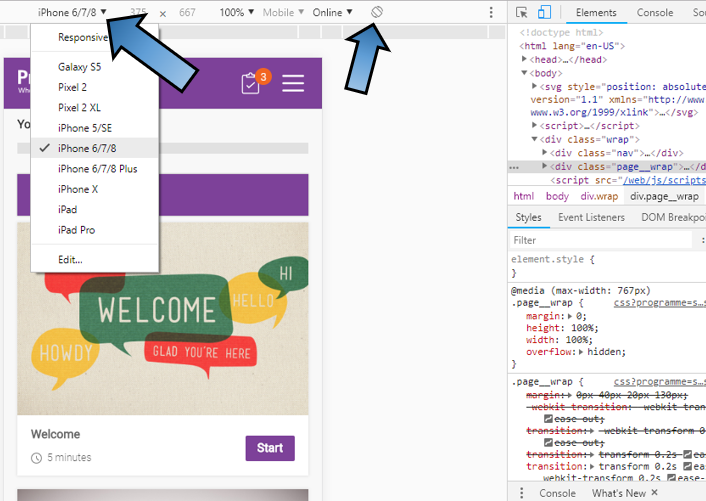706x501 pixels.
Task: Click the checklist icon with badge 3
Action: coord(252,84)
